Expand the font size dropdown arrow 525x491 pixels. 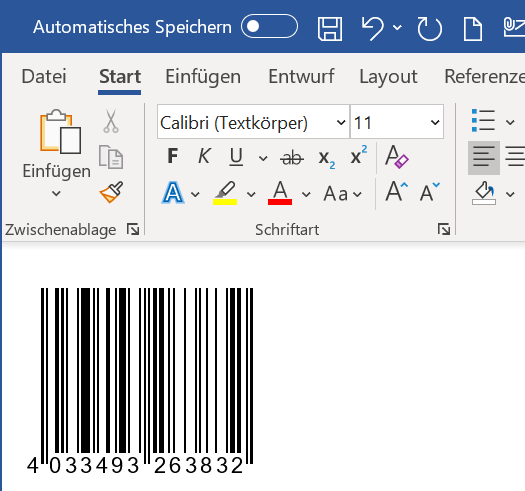coord(435,123)
